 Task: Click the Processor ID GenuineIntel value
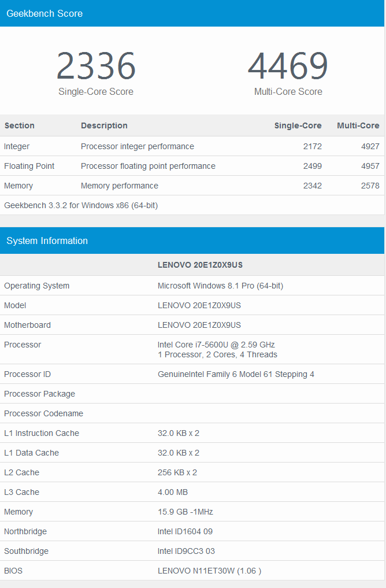click(236, 374)
